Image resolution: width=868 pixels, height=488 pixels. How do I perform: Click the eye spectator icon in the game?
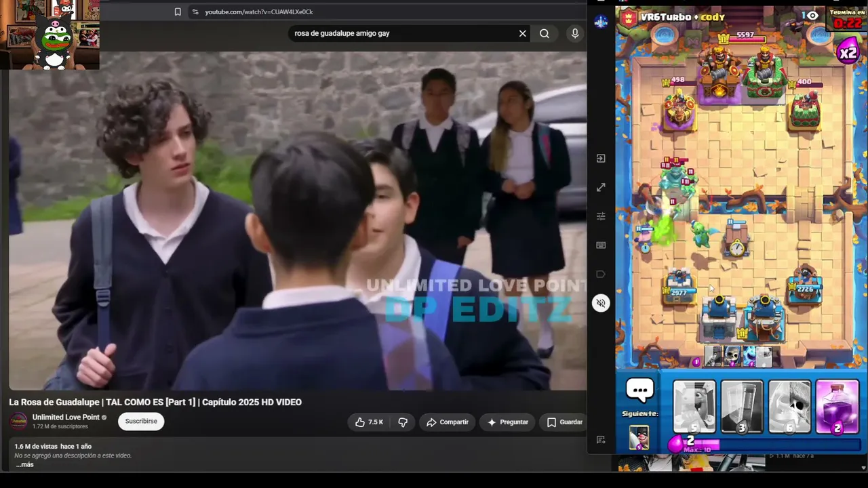tap(812, 16)
